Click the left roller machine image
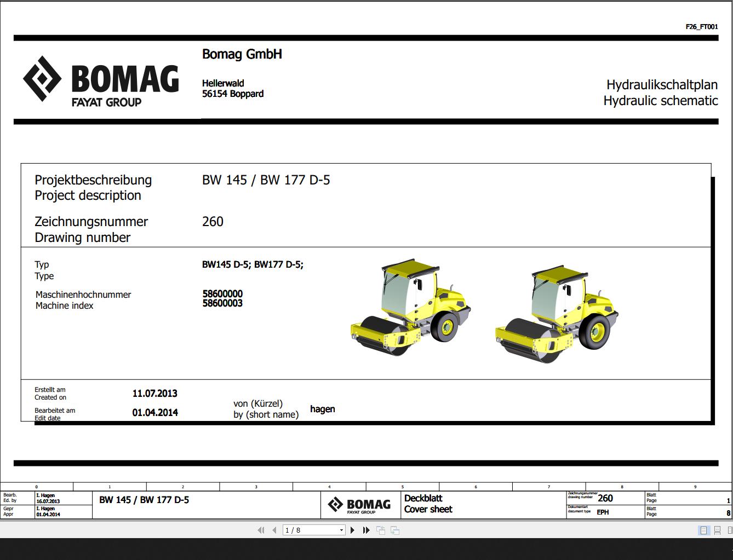 (x=411, y=308)
